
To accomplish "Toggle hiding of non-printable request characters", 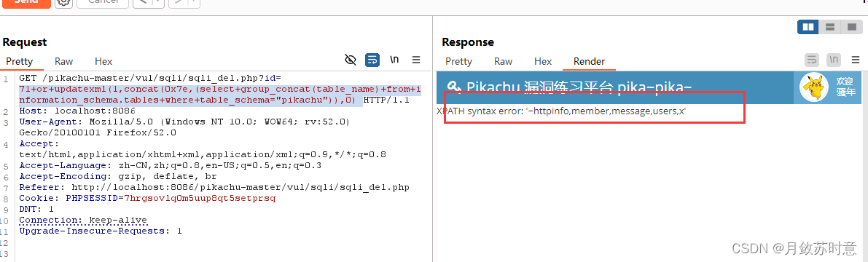I will [x=350, y=60].
